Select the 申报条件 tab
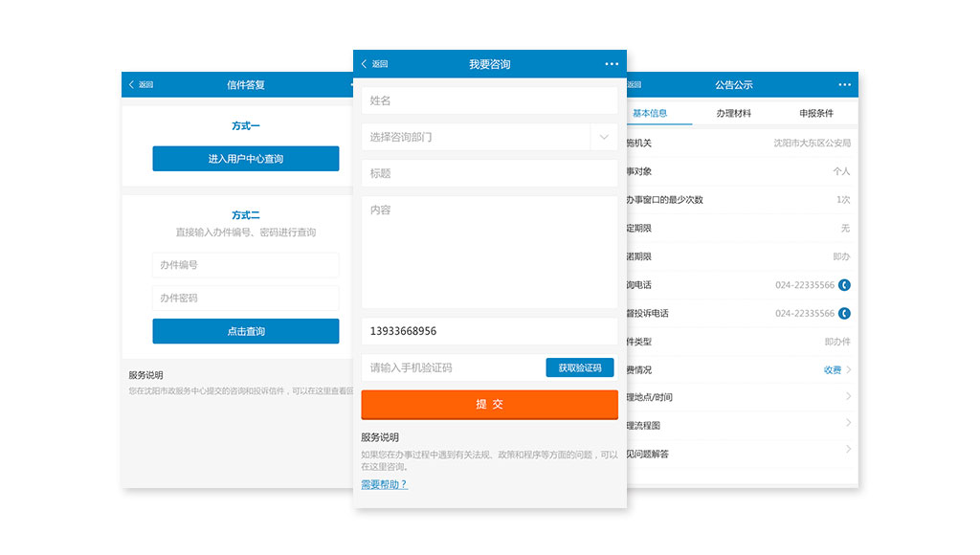The image size is (980, 555). click(816, 113)
